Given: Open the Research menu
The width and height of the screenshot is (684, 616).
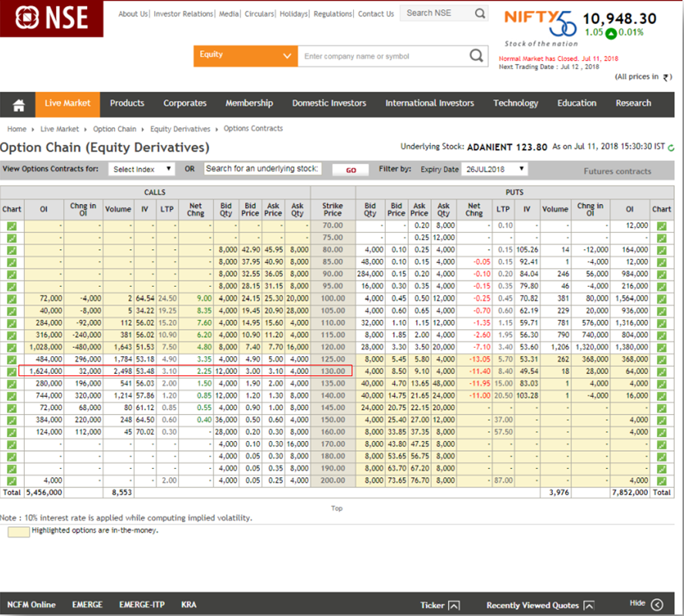Looking at the screenshot, I should coord(633,103).
